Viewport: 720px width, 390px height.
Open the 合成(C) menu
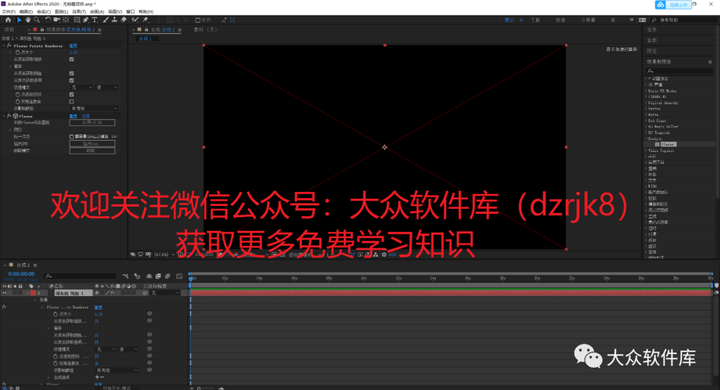point(44,11)
